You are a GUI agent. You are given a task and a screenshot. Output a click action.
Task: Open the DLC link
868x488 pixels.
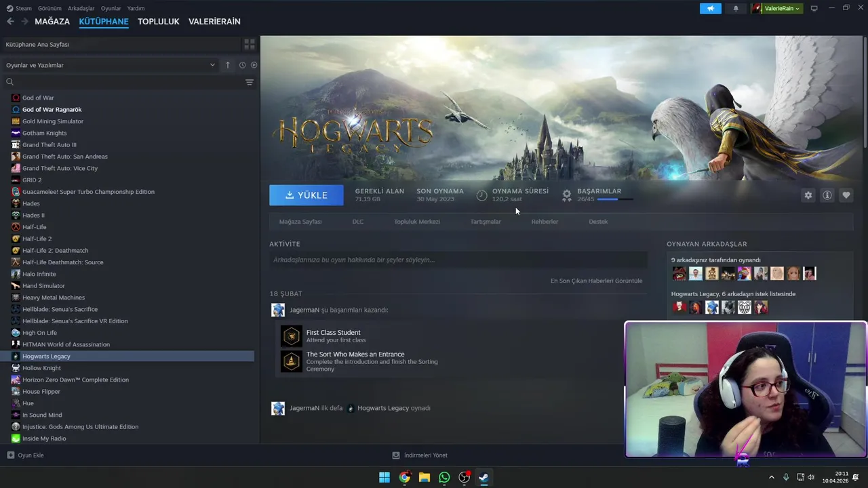pyautogui.click(x=358, y=222)
